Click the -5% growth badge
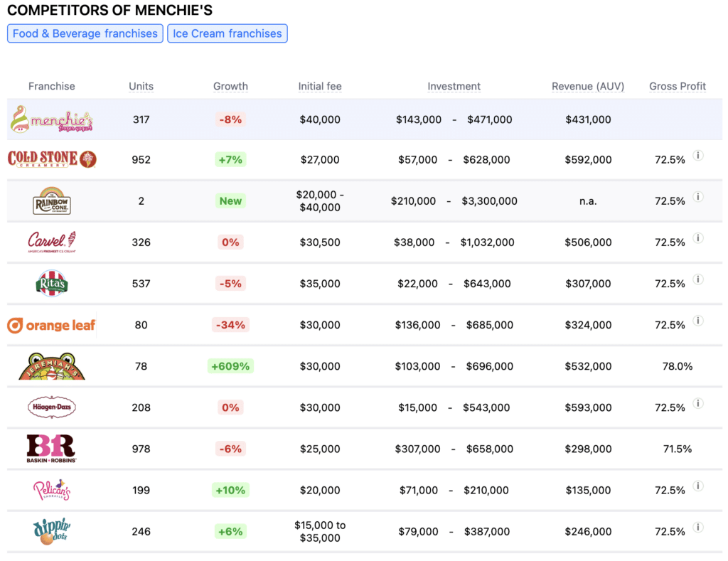728x561 pixels. [x=230, y=284]
